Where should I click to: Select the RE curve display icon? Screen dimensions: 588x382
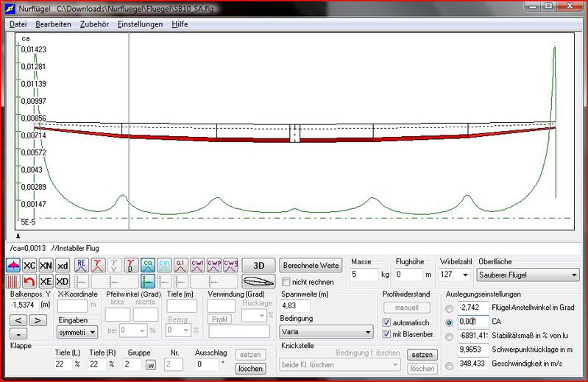coord(82,266)
